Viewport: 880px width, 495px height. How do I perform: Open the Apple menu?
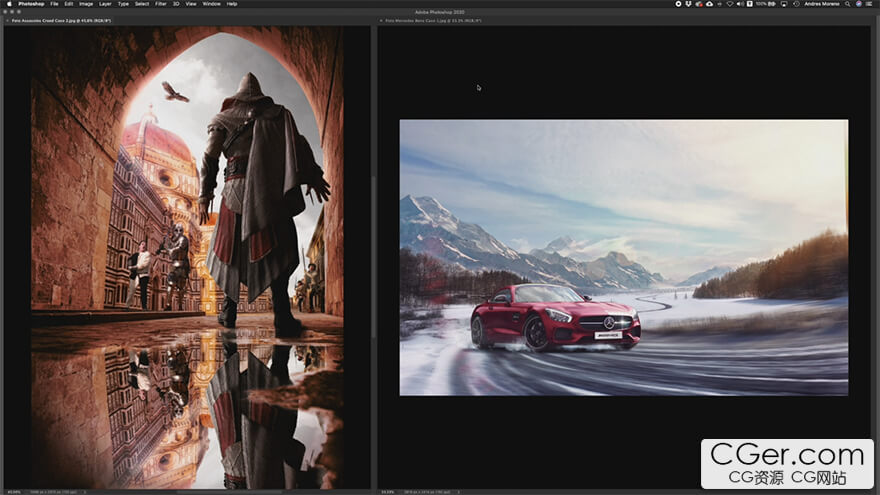8,4
